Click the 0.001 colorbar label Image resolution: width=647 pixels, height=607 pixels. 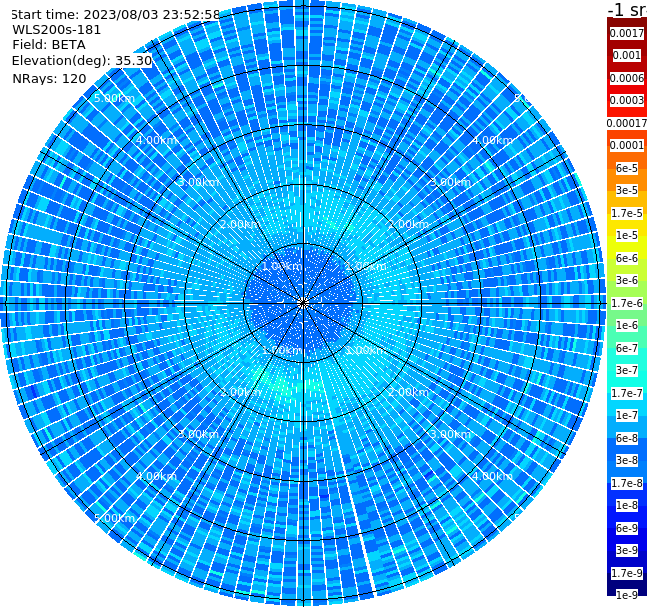(627, 55)
